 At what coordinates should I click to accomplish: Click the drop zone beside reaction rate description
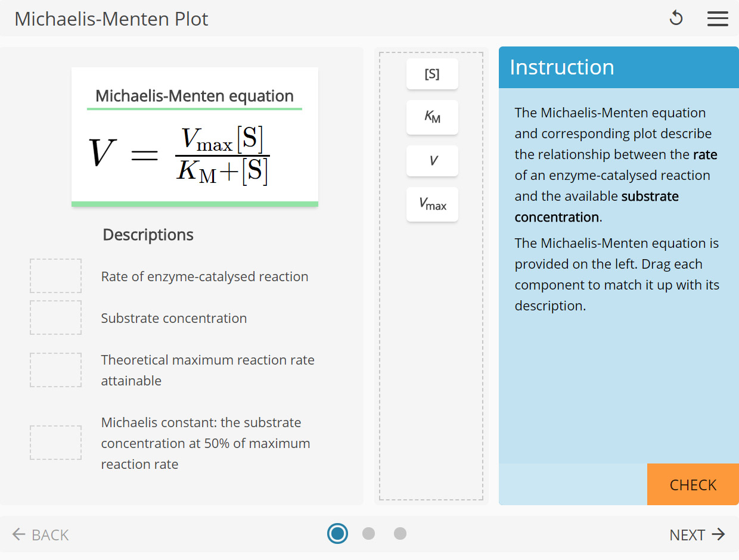[55, 275]
